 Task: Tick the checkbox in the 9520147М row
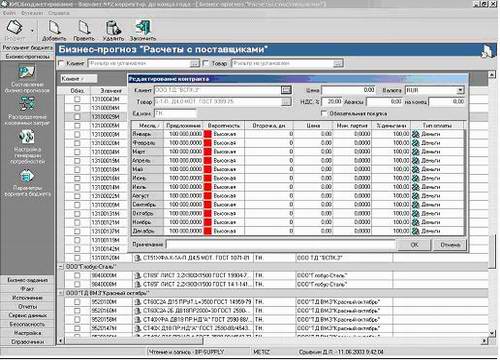point(77,328)
